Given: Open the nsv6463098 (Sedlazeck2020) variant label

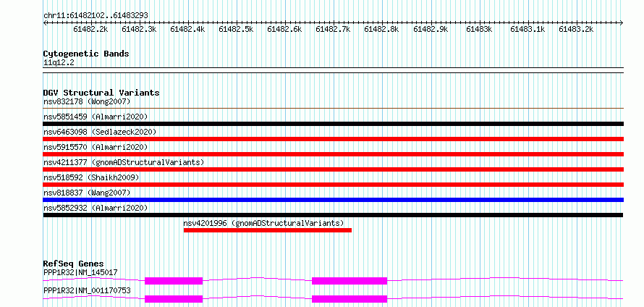Looking at the screenshot, I should (x=100, y=132).
